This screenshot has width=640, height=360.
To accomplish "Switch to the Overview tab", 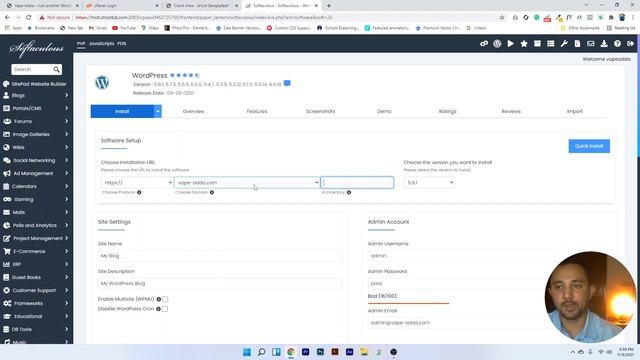I will (193, 111).
